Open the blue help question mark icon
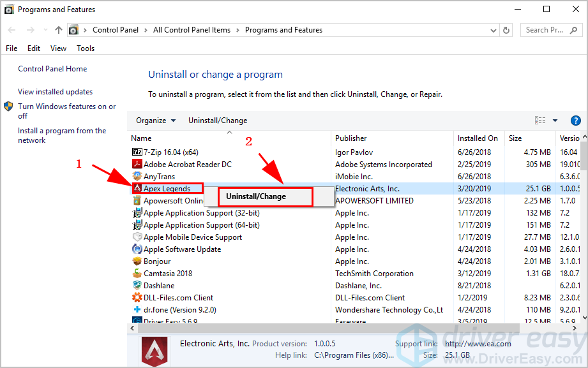The image size is (588, 368). tap(575, 121)
